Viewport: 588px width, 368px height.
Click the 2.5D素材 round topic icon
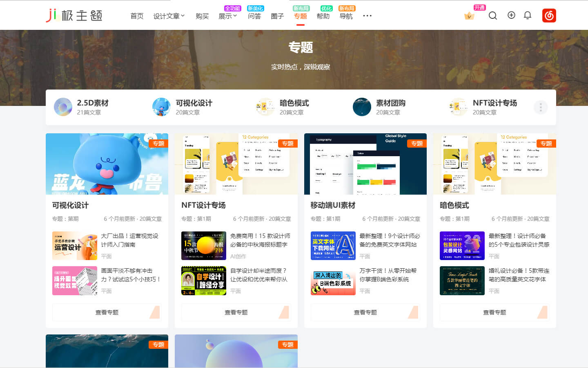(63, 107)
